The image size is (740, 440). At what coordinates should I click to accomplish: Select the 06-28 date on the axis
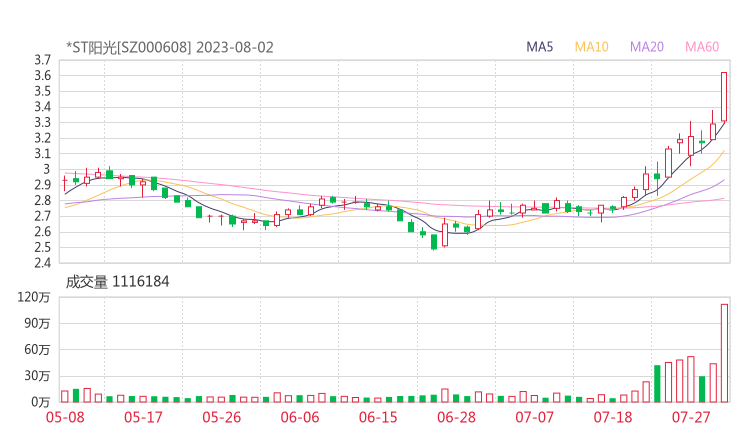456,417
